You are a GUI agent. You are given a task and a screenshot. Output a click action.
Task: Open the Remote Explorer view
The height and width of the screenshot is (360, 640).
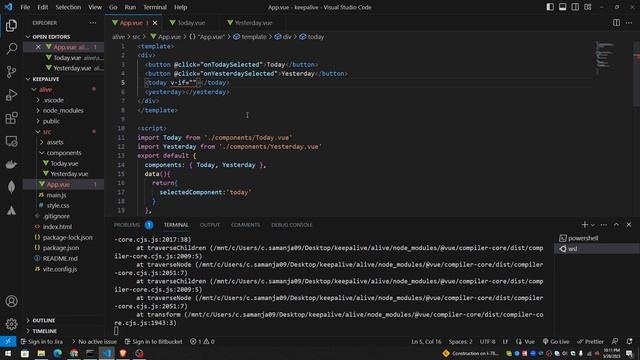(x=11, y=141)
